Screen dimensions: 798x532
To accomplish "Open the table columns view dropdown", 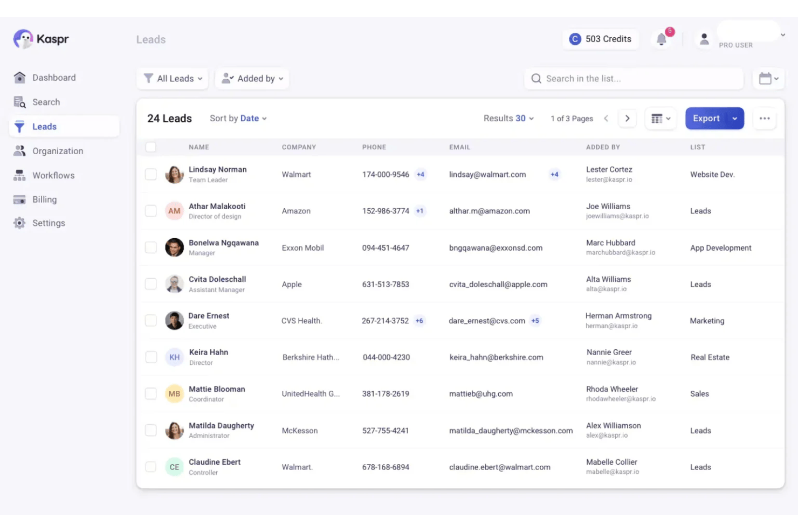I will (x=661, y=119).
